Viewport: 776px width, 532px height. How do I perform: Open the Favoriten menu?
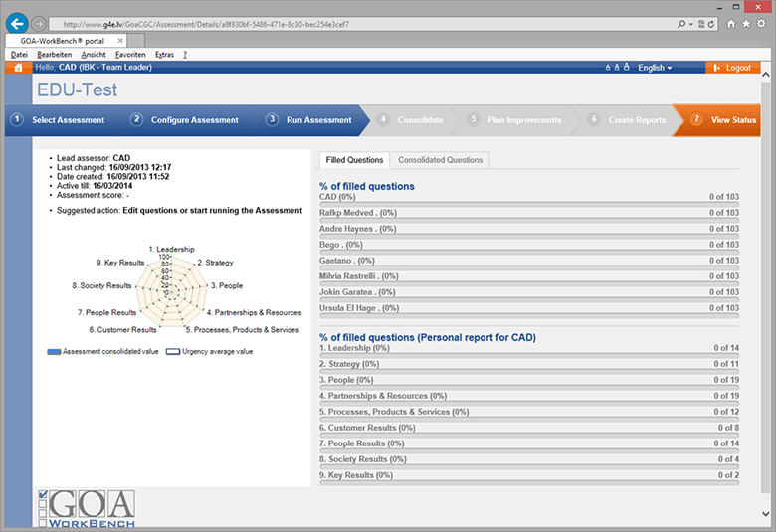click(x=131, y=54)
